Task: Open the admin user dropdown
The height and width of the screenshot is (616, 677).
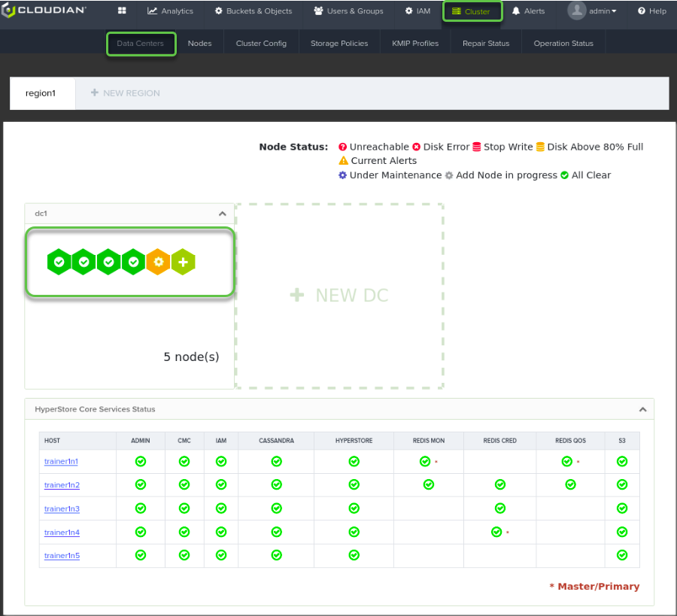Action: tap(592, 11)
